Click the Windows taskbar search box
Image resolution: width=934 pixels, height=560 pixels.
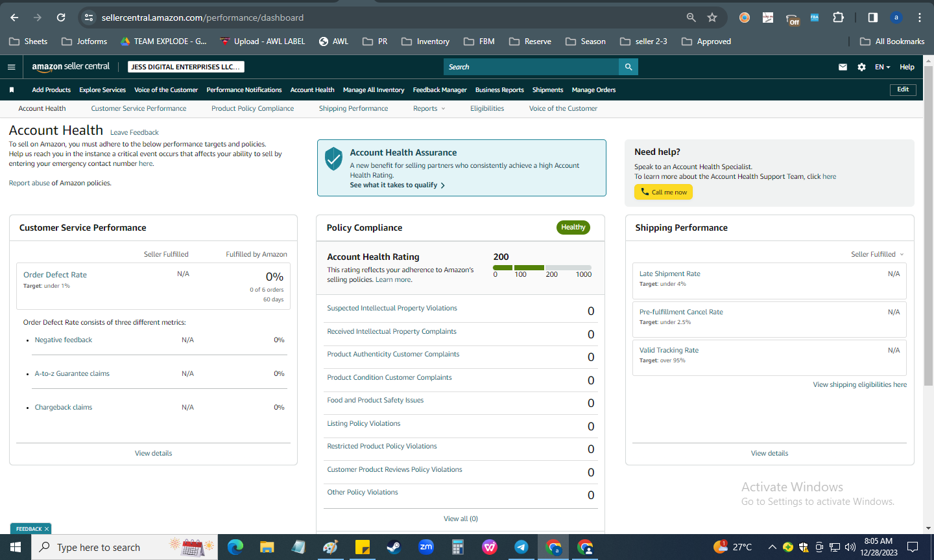125,547
